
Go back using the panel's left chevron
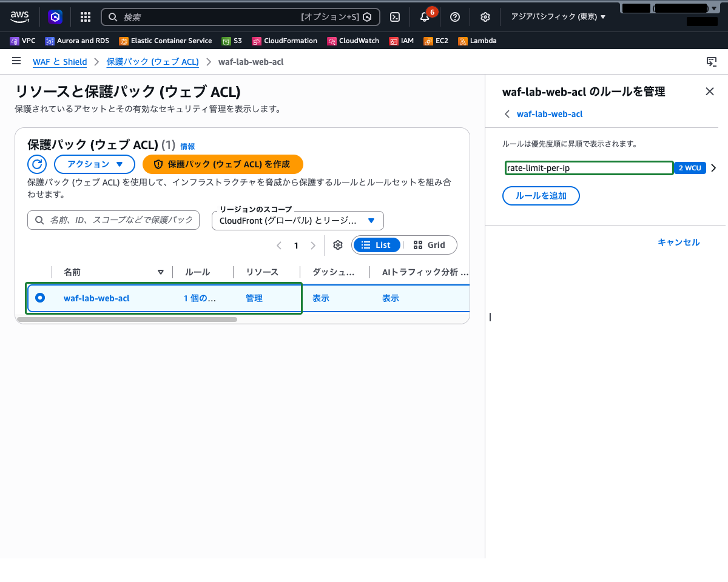(508, 114)
